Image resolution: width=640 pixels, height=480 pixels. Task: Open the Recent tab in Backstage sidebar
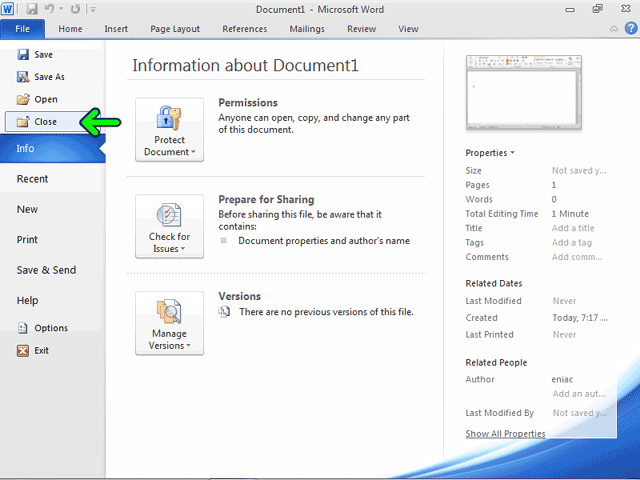point(32,179)
